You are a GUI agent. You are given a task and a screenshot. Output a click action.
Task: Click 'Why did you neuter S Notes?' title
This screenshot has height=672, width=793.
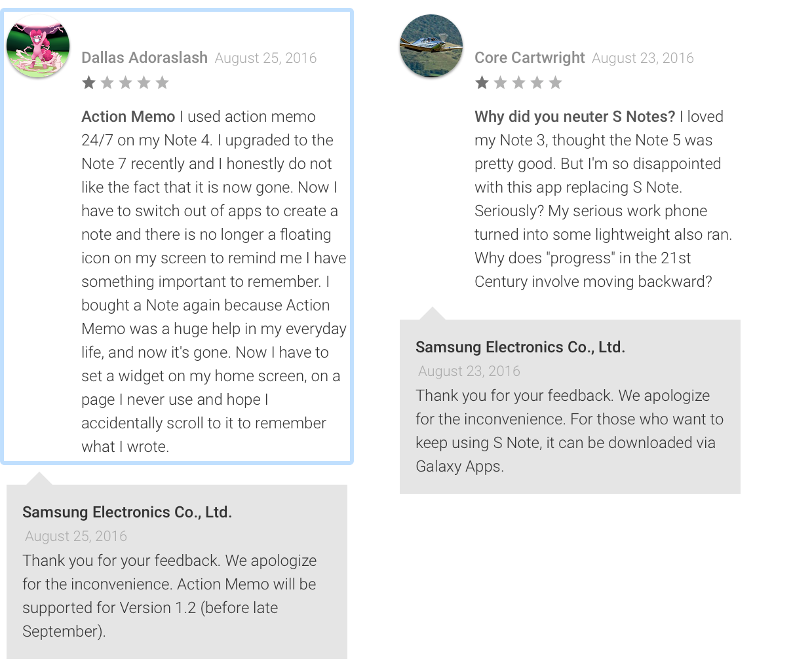[575, 117]
